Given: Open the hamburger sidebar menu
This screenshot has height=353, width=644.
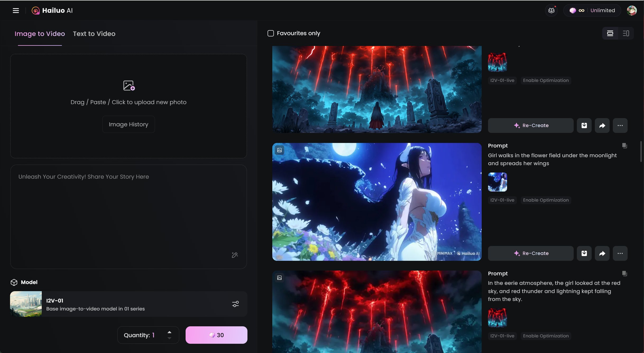Looking at the screenshot, I should click(16, 11).
